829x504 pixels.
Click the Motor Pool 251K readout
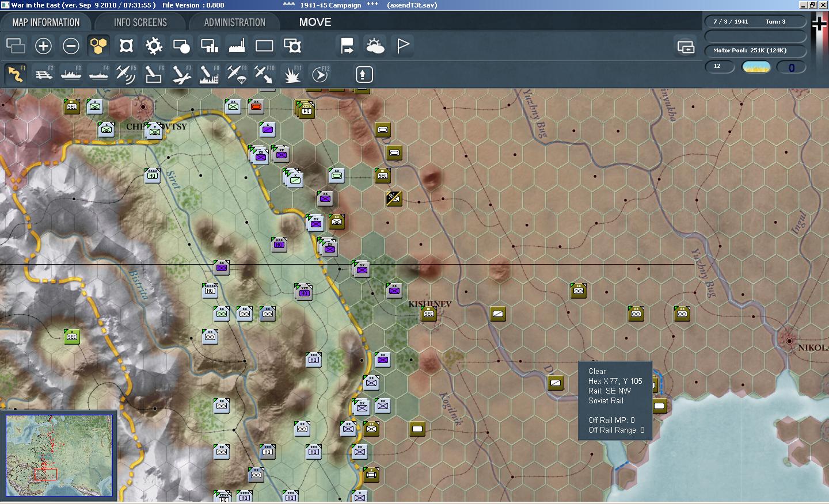tap(755, 51)
